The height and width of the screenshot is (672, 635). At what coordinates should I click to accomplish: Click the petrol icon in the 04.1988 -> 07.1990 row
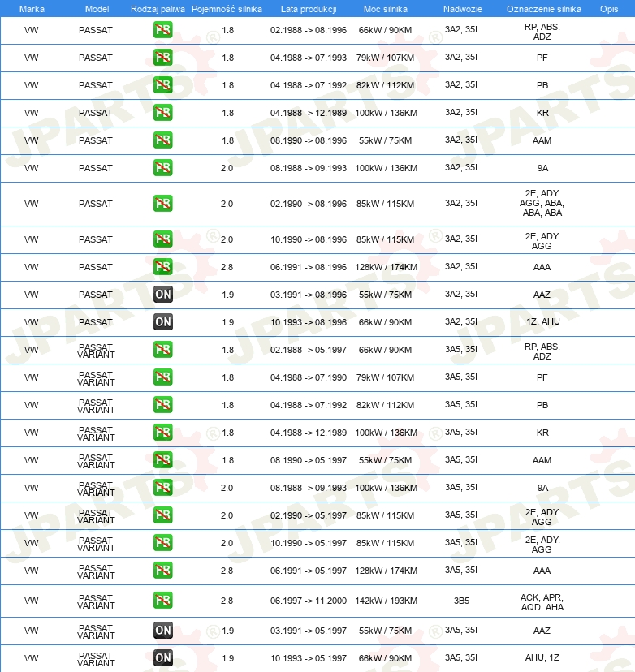click(x=163, y=377)
